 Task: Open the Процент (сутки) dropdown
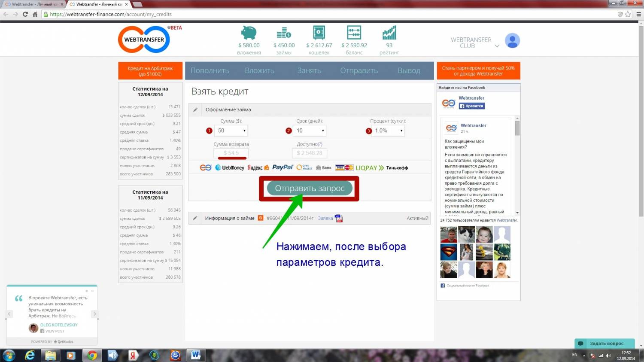pos(389,131)
